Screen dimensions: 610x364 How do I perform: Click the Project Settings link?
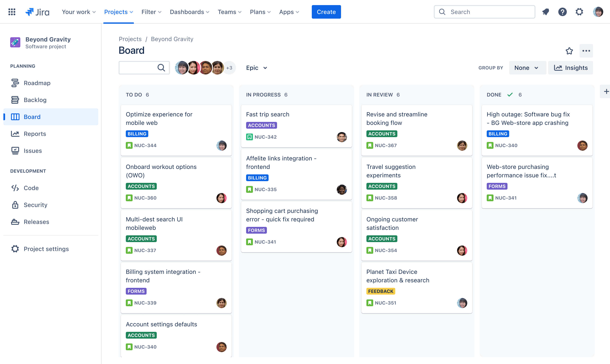46,249
